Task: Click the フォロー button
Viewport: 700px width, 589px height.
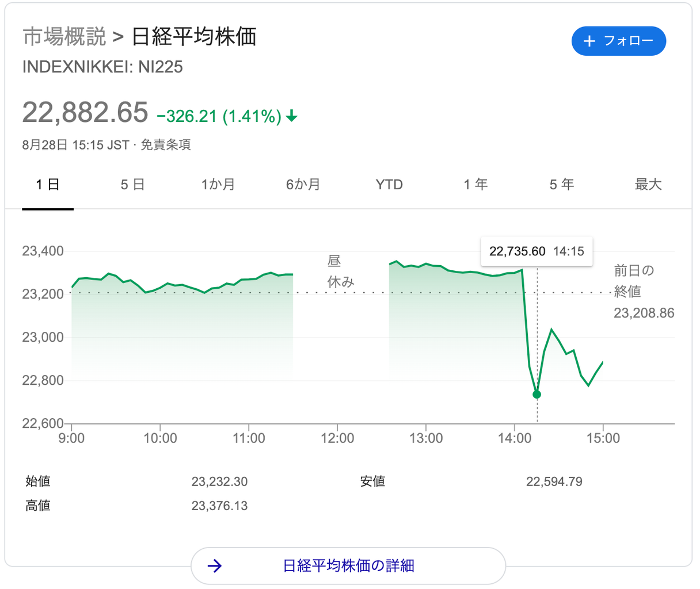Action: [x=618, y=41]
